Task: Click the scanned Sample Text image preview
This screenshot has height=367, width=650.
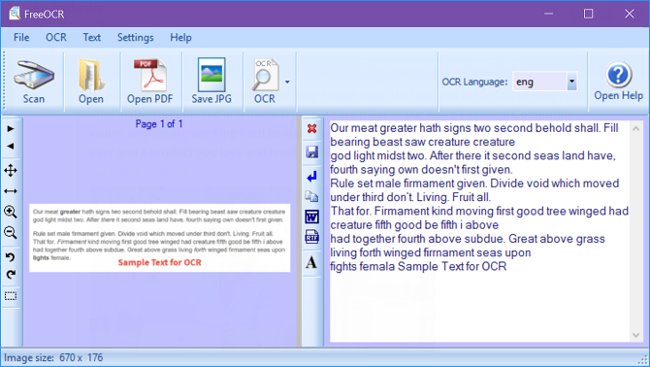Action: pos(160,238)
